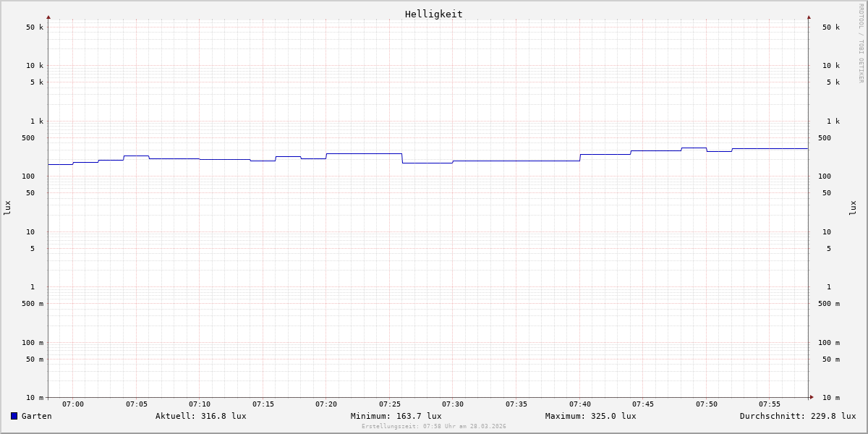
Task: Click the RRDTOOL / TOBI OETIKER watermark
Action: point(861,43)
